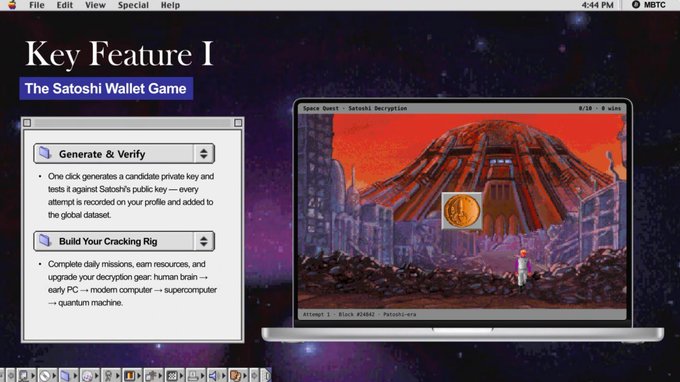This screenshot has height=382, width=680.
Task: Click the 4:44 PM clock
Action: coord(597,5)
